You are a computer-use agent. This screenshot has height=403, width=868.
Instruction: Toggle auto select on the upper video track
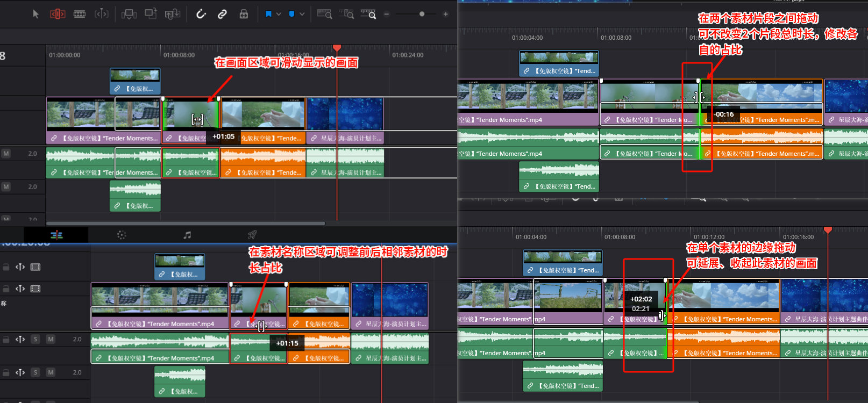(20, 267)
